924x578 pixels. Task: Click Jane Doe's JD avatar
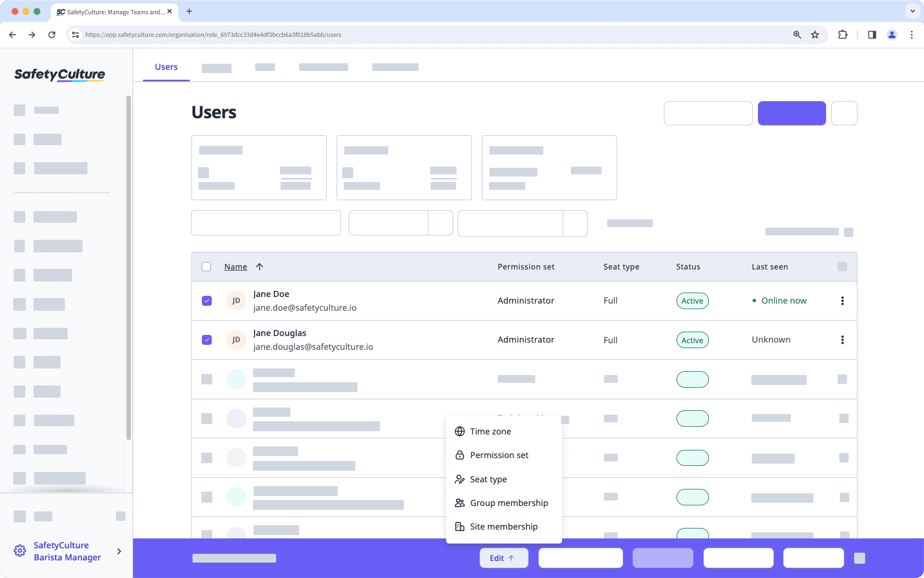point(236,301)
